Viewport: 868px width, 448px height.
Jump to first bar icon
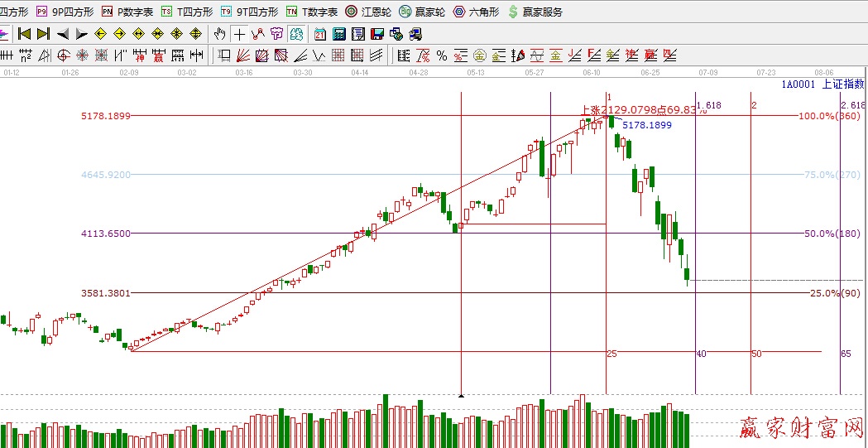(x=24, y=34)
